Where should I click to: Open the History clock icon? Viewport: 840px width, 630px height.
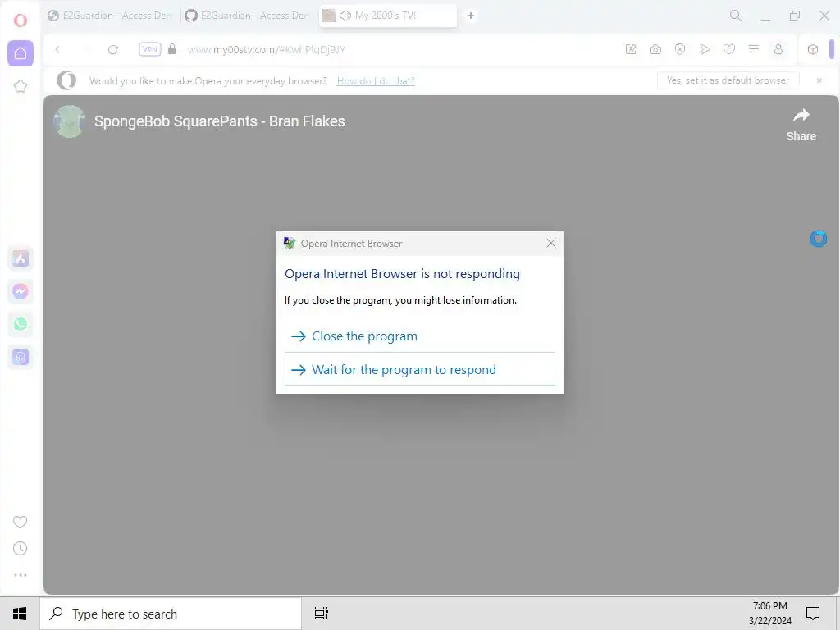pos(20,548)
